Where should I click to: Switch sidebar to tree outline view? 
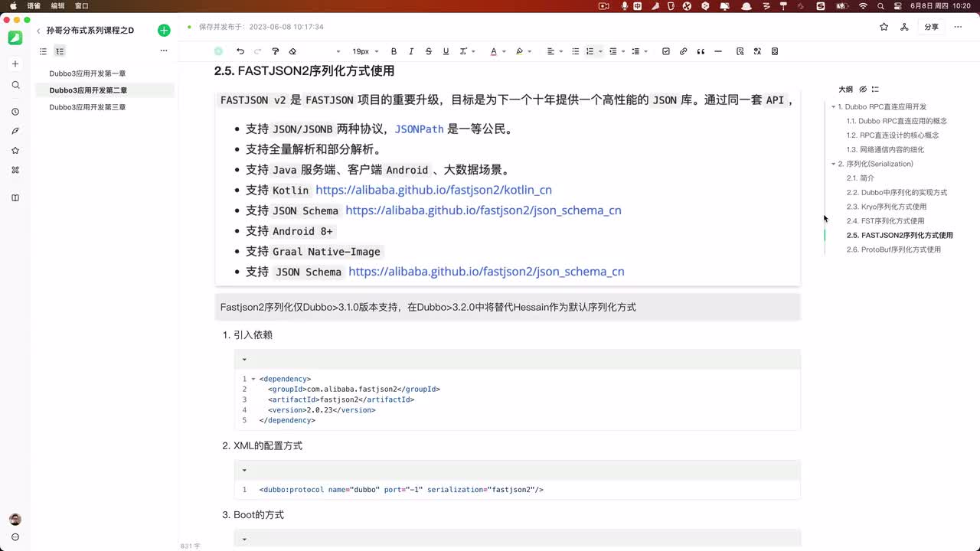[60, 51]
